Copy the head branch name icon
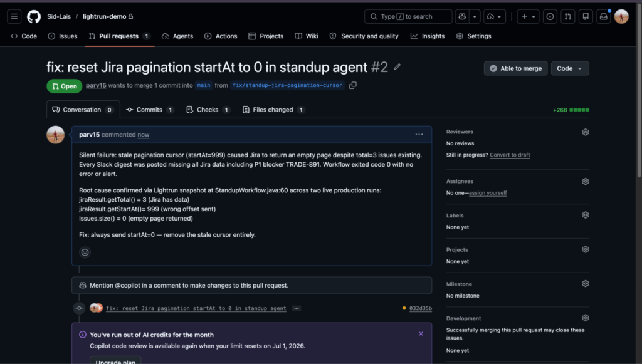Viewport: 642px width, 364px height. pos(352,85)
